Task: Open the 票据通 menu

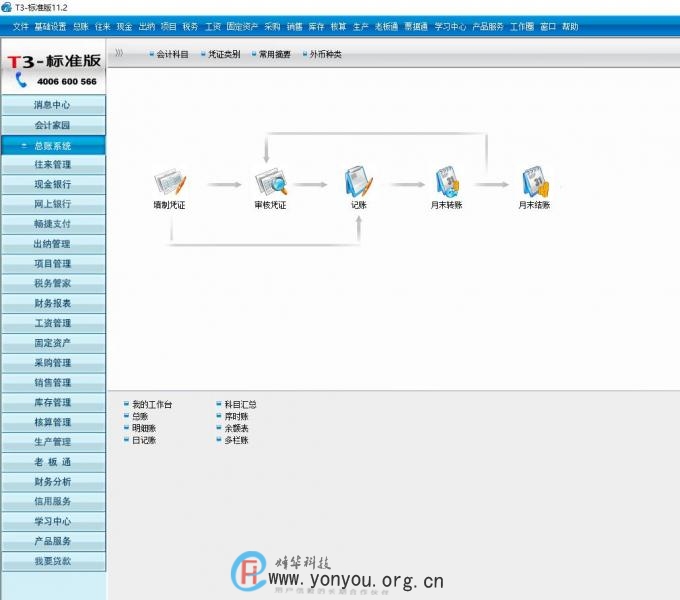Action: [416, 27]
